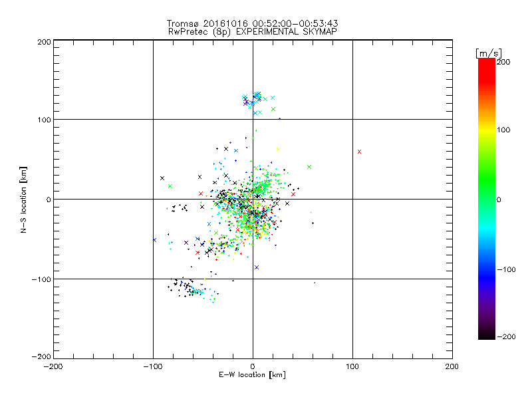Click the 'E-W location [km]' axis label

coord(252,375)
